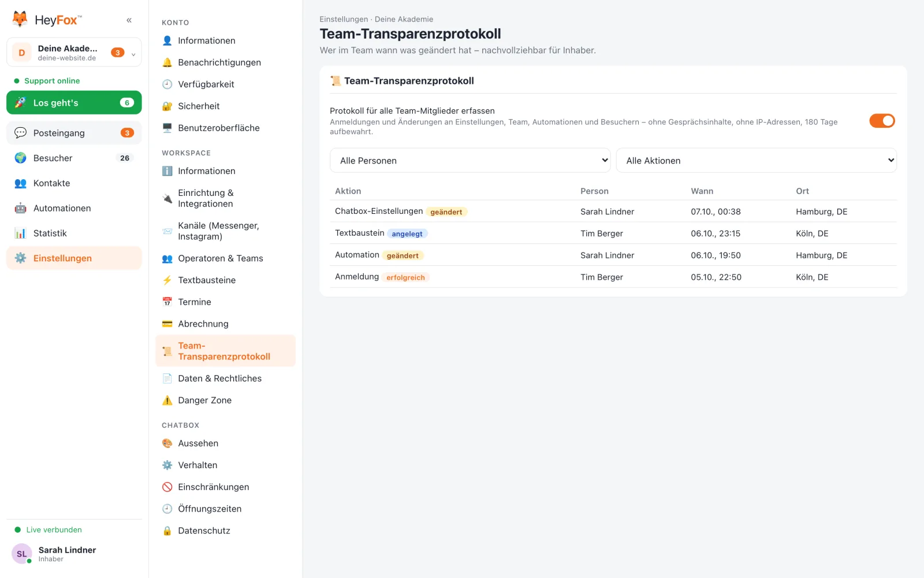Click the Abrechnung credit card icon
This screenshot has height=578, width=924.
coord(167,324)
